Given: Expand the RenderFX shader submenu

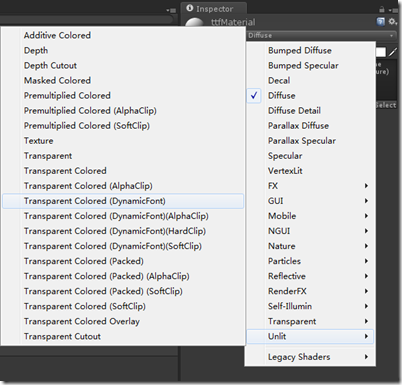Looking at the screenshot, I should pos(310,291).
